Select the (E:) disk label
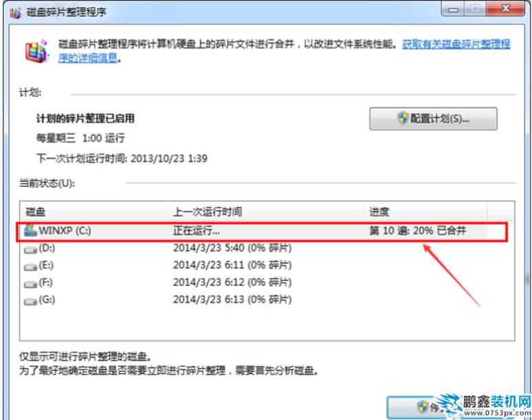Image resolution: width=532 pixels, height=420 pixels. click(46, 265)
